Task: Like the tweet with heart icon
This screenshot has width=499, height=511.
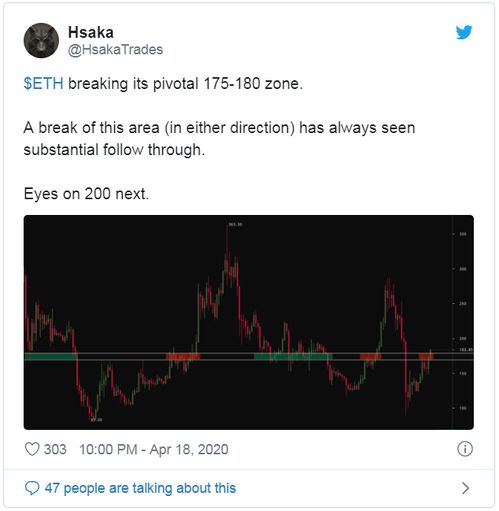Action: pyautogui.click(x=32, y=449)
